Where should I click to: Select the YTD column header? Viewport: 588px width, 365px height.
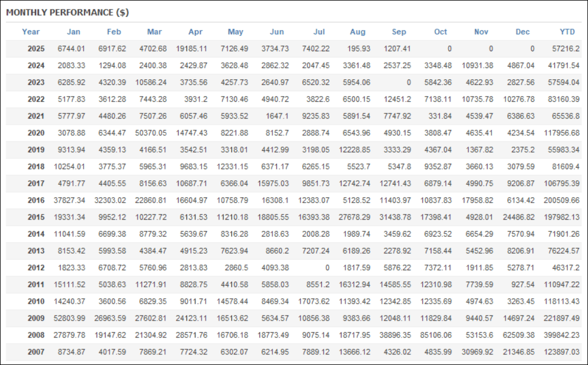567,31
